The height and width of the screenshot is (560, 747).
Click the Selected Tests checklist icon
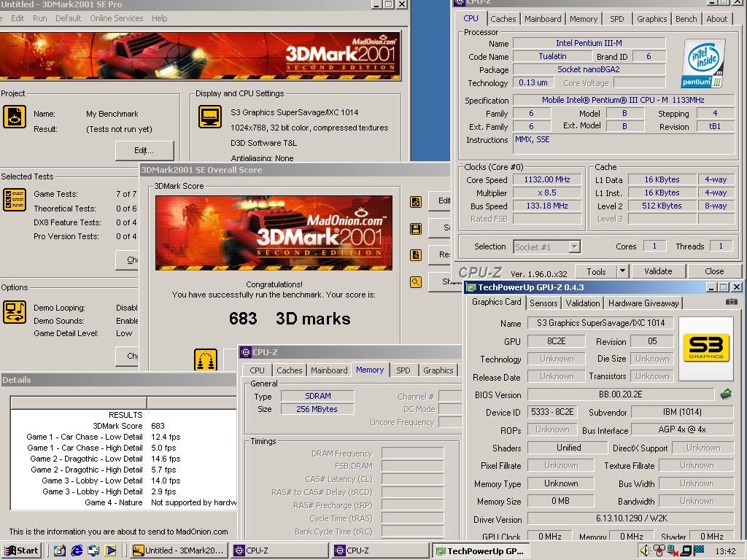pos(15,200)
